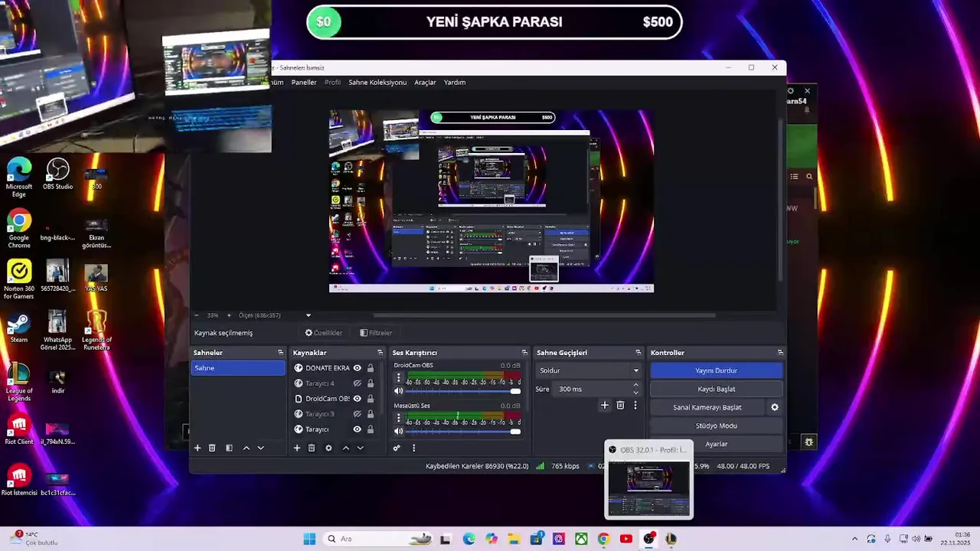This screenshot has width=980, height=551.
Task: Open Ses Karıştırıcı bottom three-dot menu
Action: [x=413, y=448]
